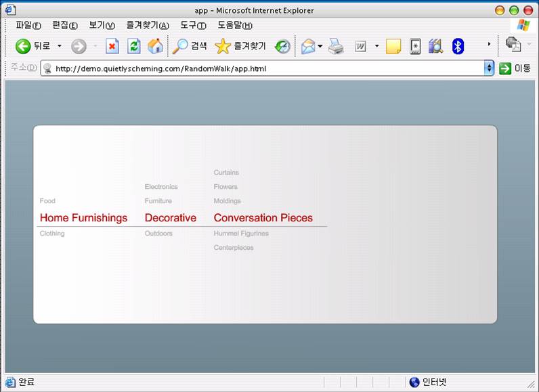Open the 도구(T) menu

193,26
